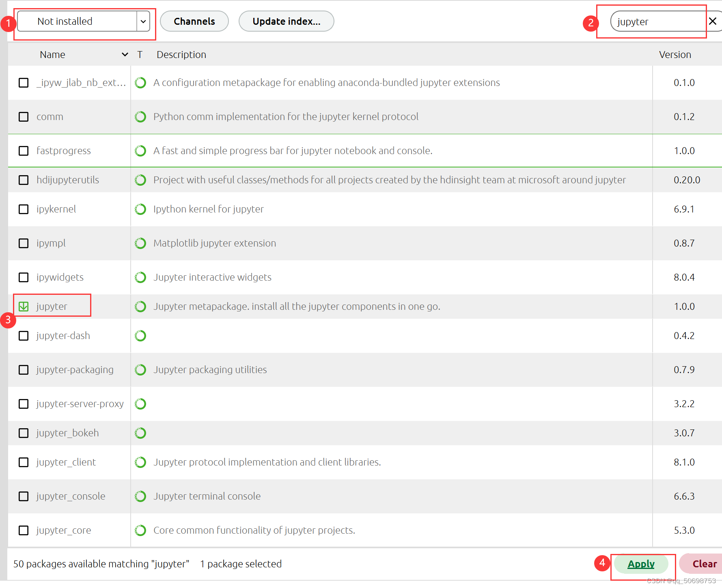The width and height of the screenshot is (722, 588).
Task: Click the jupyter package name
Action: 52,307
